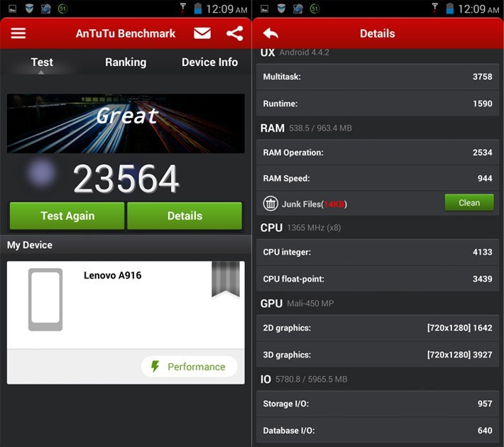
Task: Tap the UX Android 4.4.2 header
Action: pos(295,53)
